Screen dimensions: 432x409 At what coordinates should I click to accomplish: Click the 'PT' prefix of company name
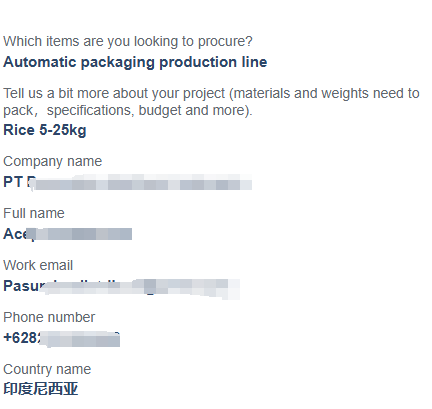tap(13, 182)
